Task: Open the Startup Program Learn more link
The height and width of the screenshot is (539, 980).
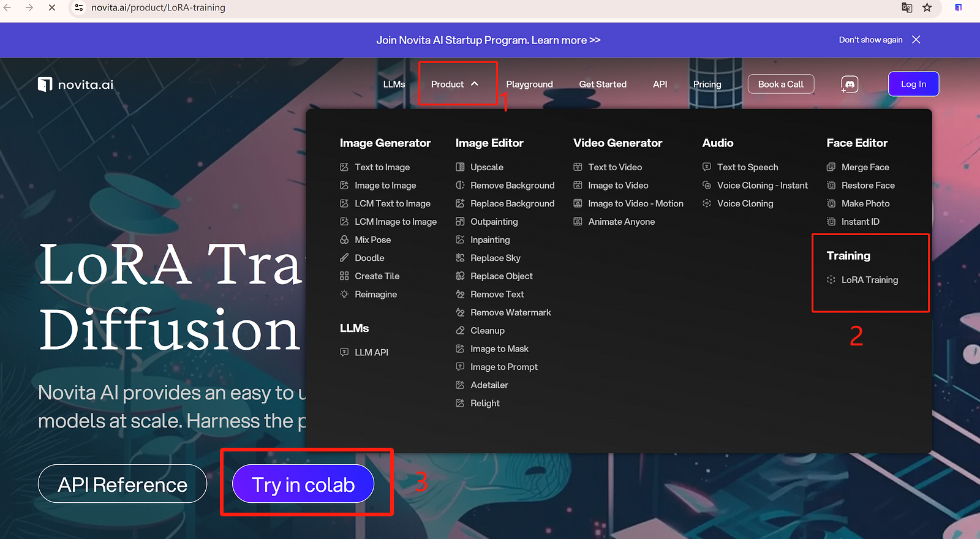Action: coord(566,40)
